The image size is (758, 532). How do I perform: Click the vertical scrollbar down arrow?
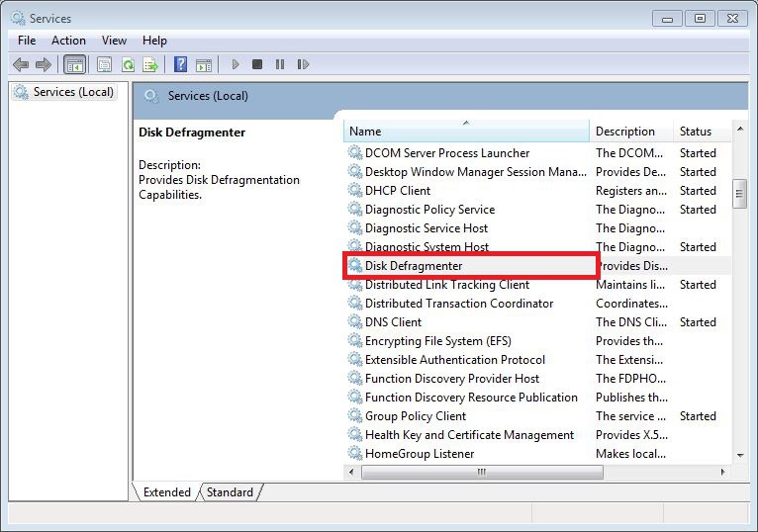739,455
